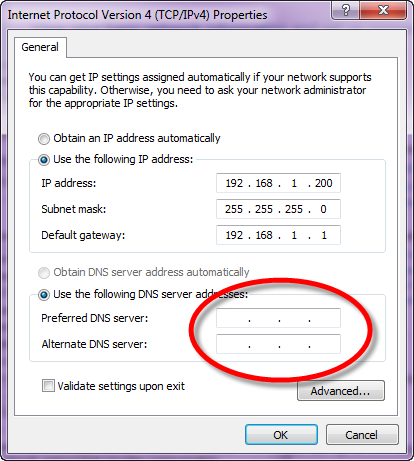Click the Subnet mask field
Image resolution: width=414 pixels, height=461 pixels.
click(x=278, y=209)
